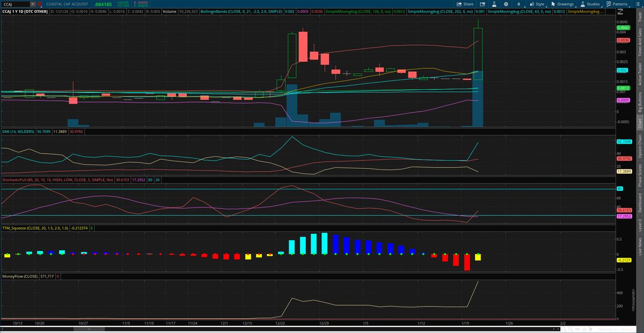Click the chart scale toggle icon under the list icon

(620, 11)
